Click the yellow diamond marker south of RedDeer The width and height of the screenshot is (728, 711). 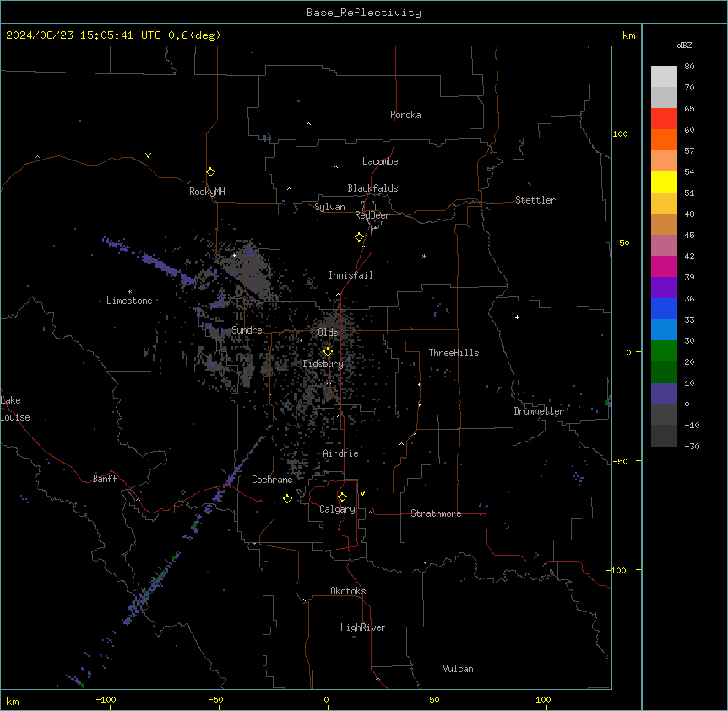tap(359, 237)
